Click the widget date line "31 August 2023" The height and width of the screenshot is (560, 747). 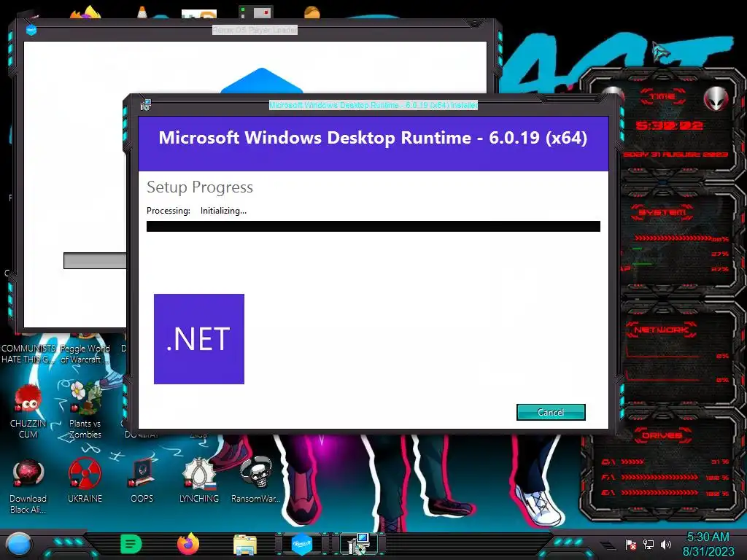click(676, 155)
